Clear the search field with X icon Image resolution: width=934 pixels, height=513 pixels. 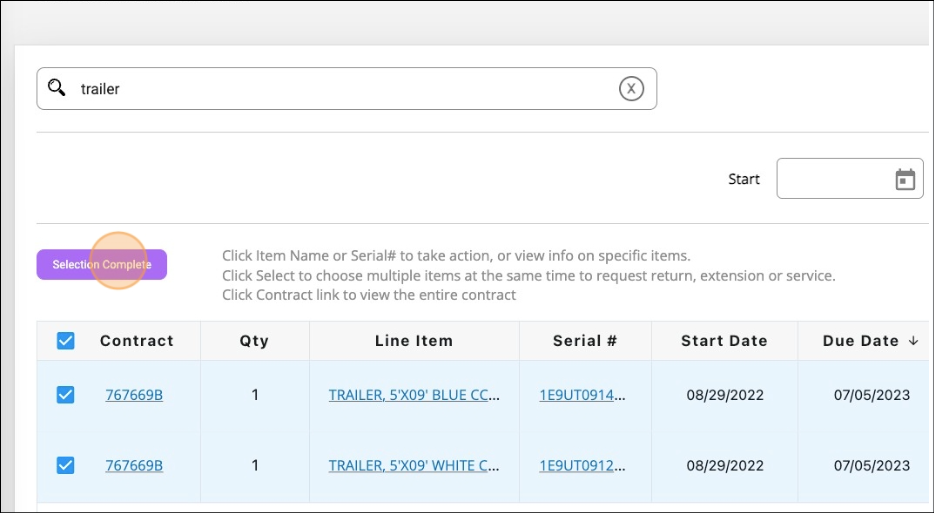[x=631, y=89]
